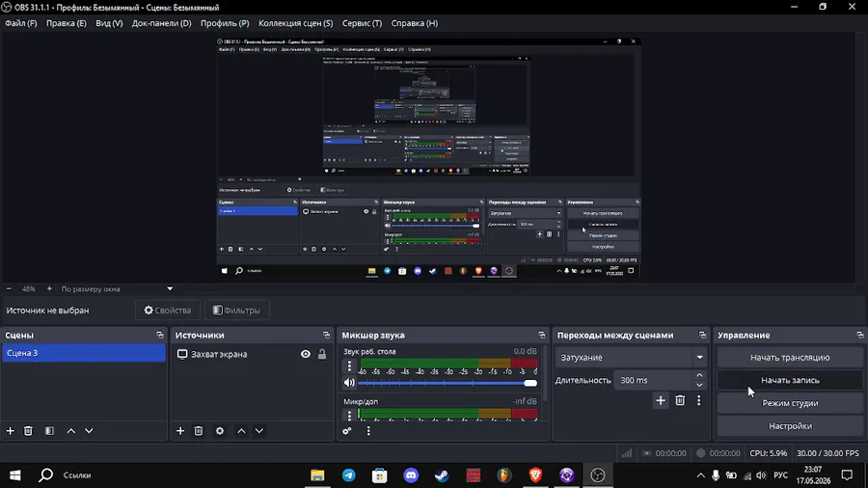Add transition with plus icon
The image size is (868, 488).
661,400
